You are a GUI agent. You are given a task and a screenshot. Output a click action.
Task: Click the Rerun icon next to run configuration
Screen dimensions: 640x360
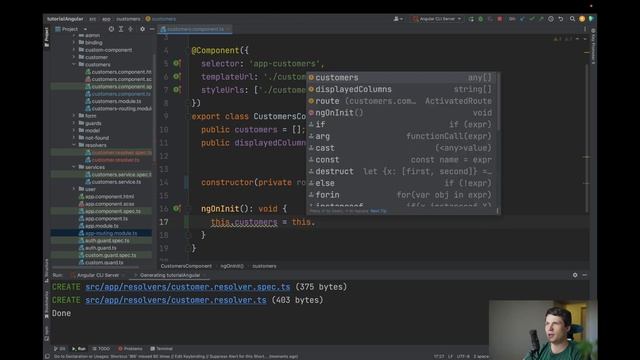471,19
